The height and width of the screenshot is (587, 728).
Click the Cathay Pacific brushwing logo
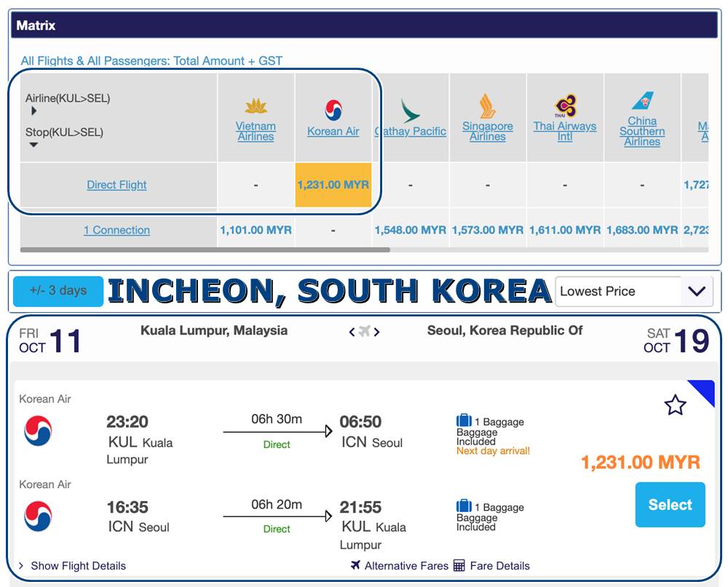pyautogui.click(x=409, y=111)
